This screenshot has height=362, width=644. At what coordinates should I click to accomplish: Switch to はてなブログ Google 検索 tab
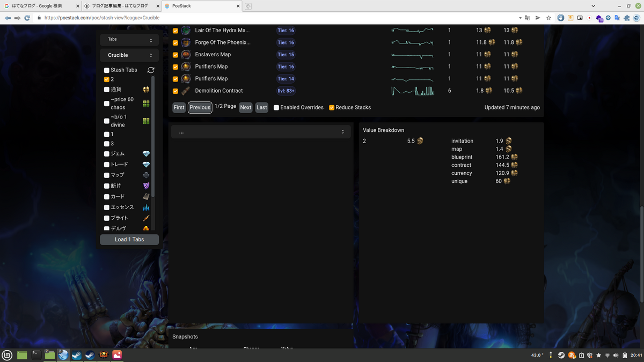[x=40, y=6]
